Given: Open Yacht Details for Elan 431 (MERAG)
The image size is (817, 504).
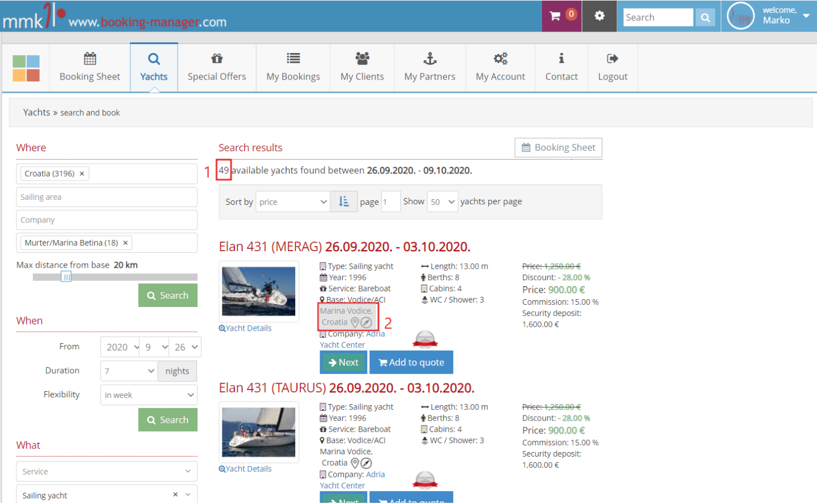Looking at the screenshot, I should pyautogui.click(x=245, y=328).
